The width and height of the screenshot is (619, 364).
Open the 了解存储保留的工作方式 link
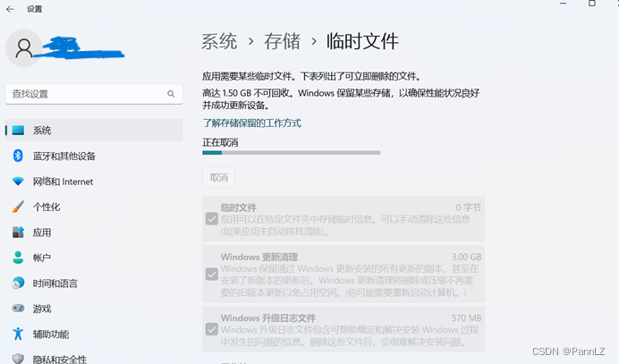252,123
